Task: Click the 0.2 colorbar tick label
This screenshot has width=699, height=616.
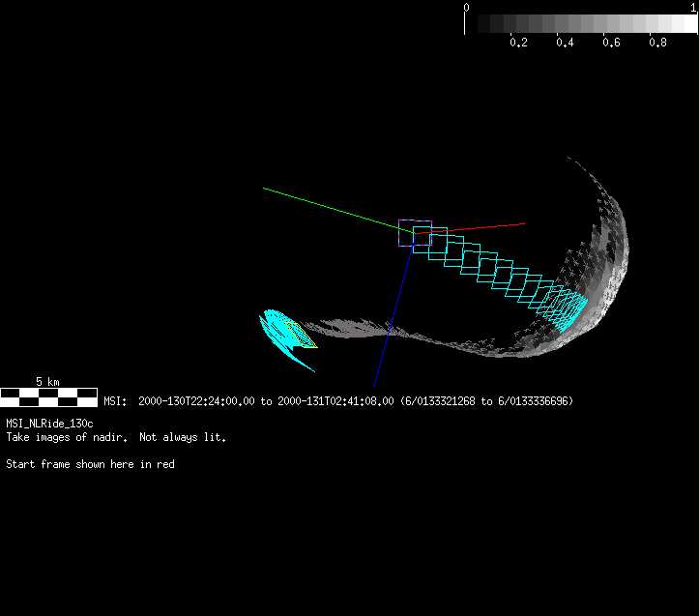Action: 518,44
